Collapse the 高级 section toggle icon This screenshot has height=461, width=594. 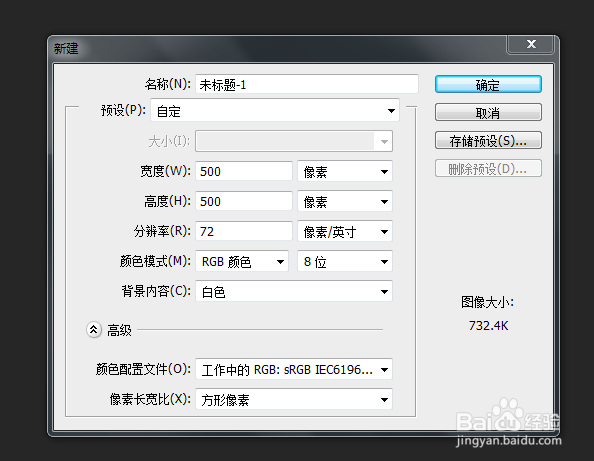coord(94,330)
